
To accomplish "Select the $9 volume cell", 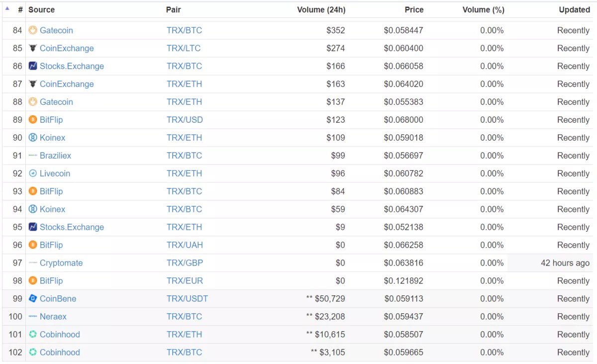I will (x=340, y=227).
